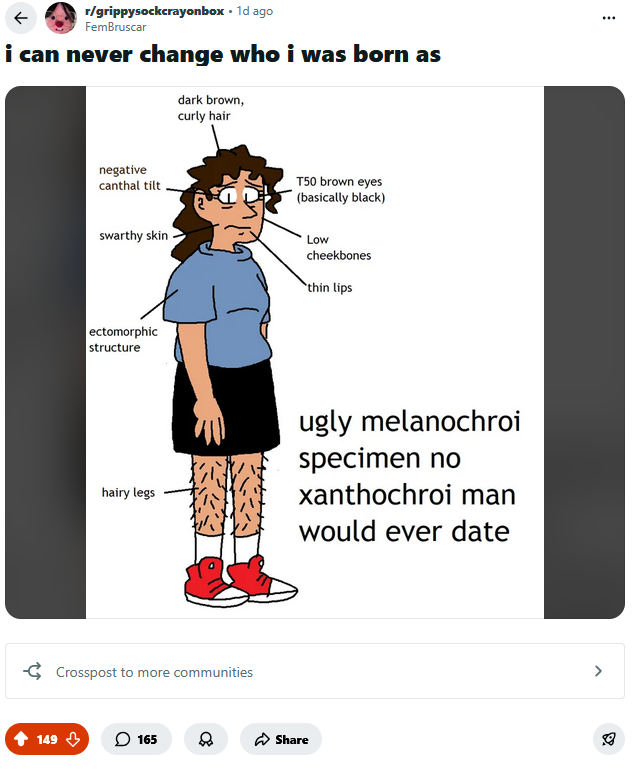Give an award to this post

pos(206,739)
